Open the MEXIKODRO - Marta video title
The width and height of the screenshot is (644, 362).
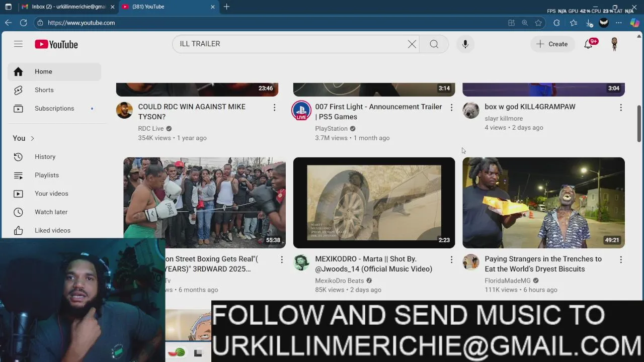[x=373, y=264]
